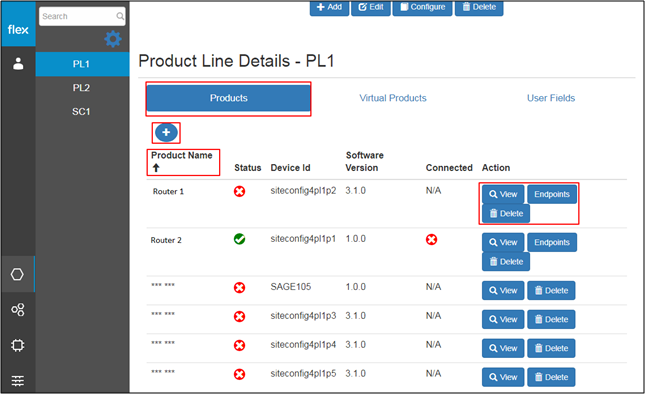Select the hexagon products icon in left rail
This screenshot has width=645, height=394.
(x=17, y=274)
